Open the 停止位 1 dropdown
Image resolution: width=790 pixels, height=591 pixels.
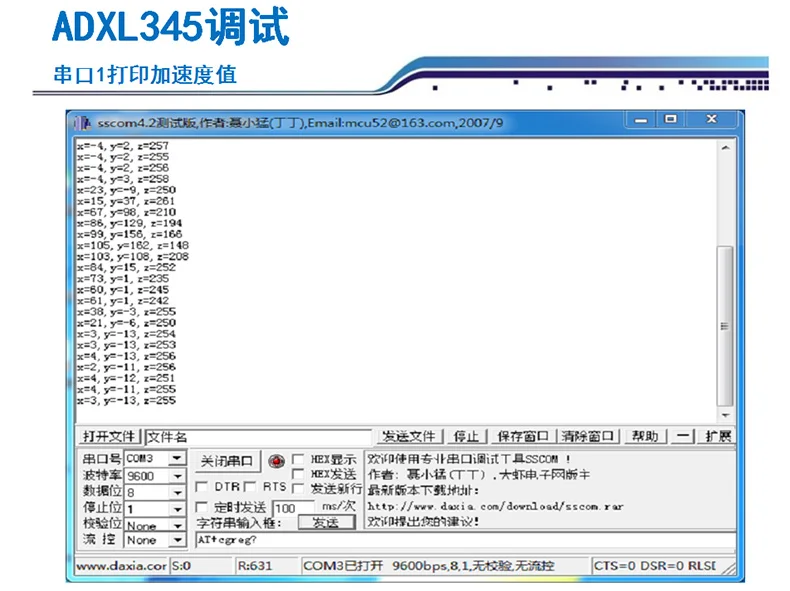(177, 509)
